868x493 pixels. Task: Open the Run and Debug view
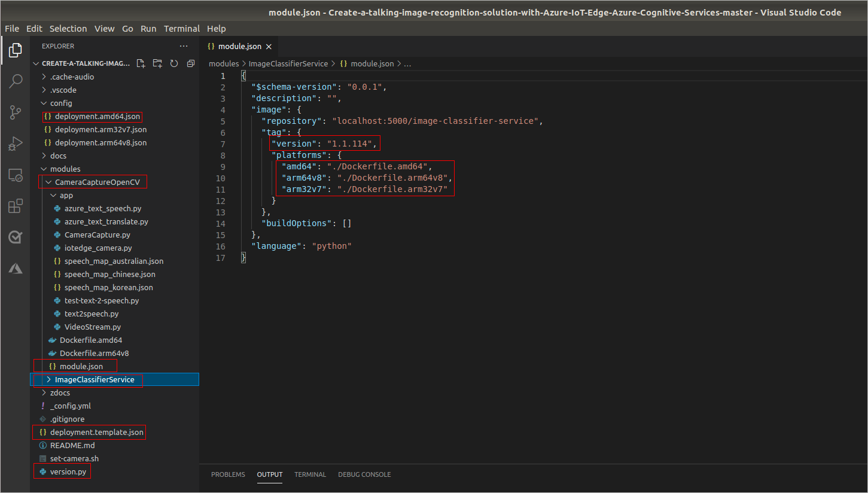click(x=16, y=144)
